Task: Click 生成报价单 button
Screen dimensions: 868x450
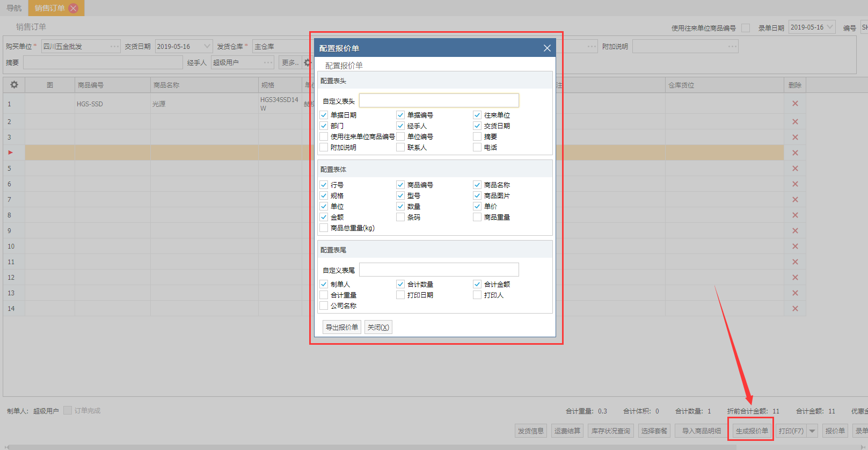Action: click(x=752, y=431)
